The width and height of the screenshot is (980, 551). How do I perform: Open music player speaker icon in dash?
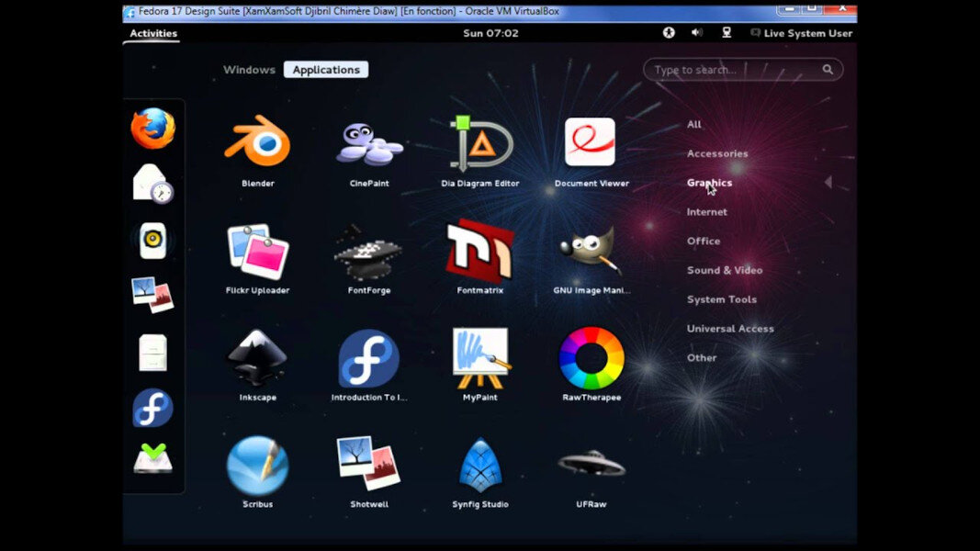[152, 241]
